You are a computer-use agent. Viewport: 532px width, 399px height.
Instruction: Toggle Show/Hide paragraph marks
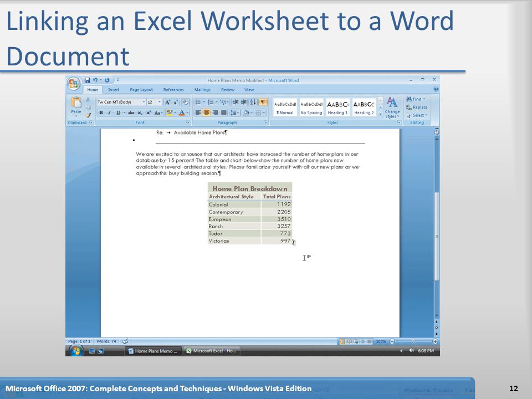pyautogui.click(x=263, y=102)
